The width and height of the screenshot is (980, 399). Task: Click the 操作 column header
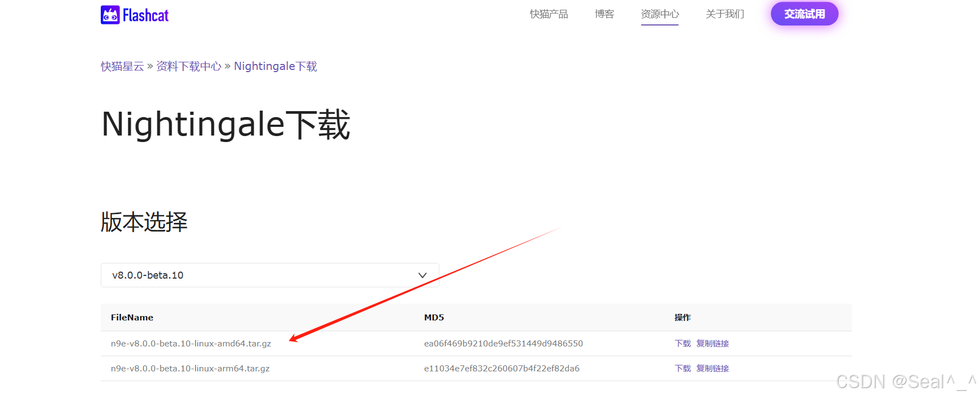coord(683,318)
